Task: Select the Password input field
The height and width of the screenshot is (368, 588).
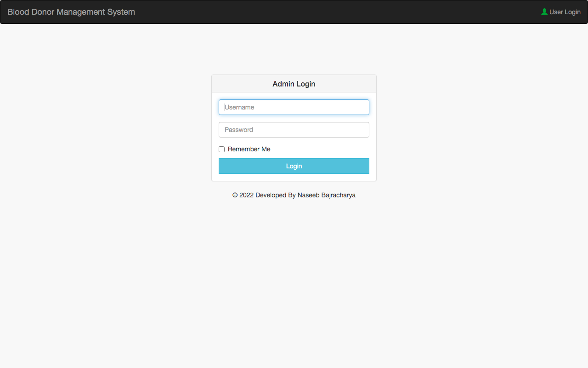Action: point(294,130)
